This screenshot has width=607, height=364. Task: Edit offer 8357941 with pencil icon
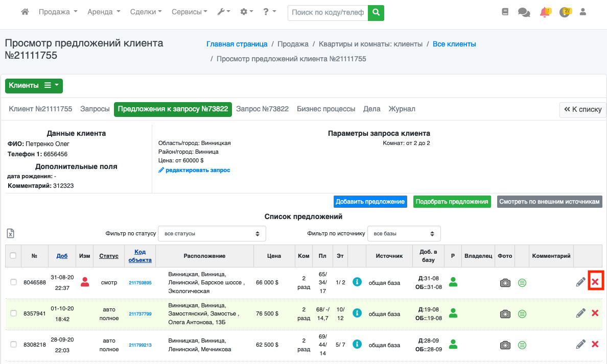pyautogui.click(x=580, y=313)
